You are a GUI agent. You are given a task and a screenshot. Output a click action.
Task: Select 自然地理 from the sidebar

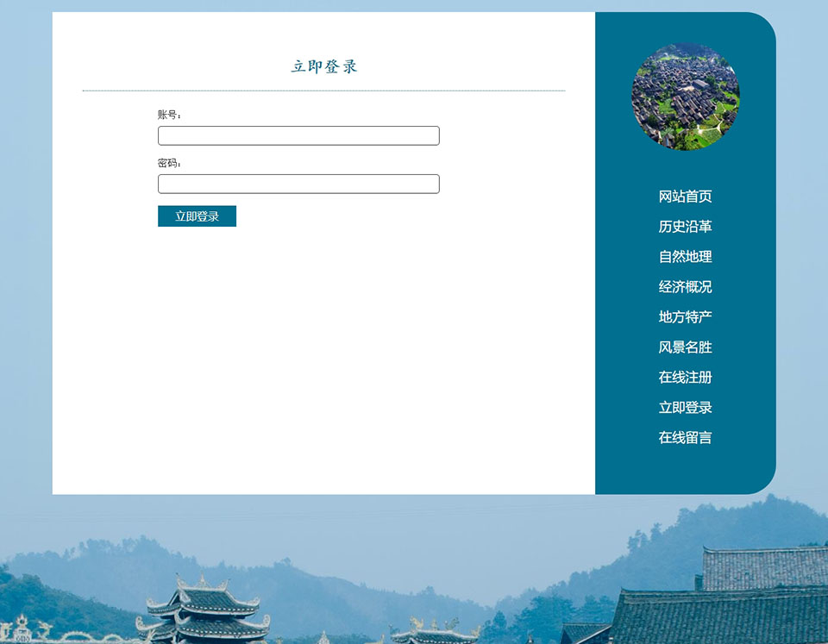coord(685,257)
